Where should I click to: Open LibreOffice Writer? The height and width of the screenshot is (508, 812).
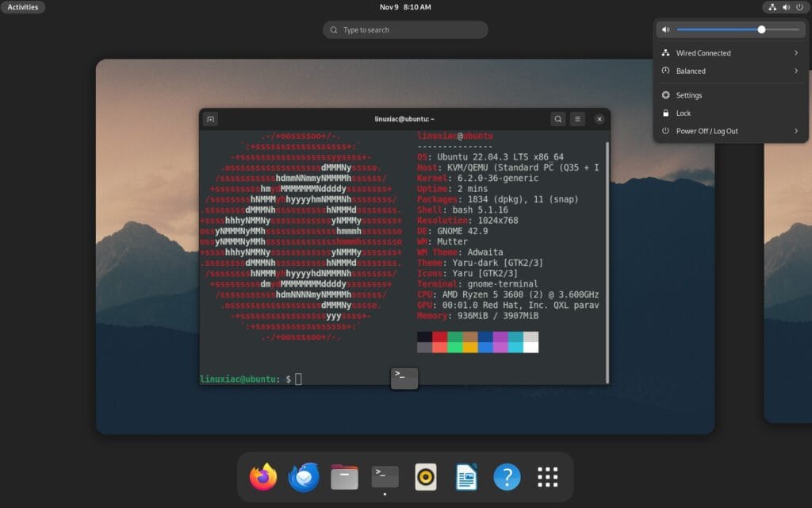click(465, 477)
